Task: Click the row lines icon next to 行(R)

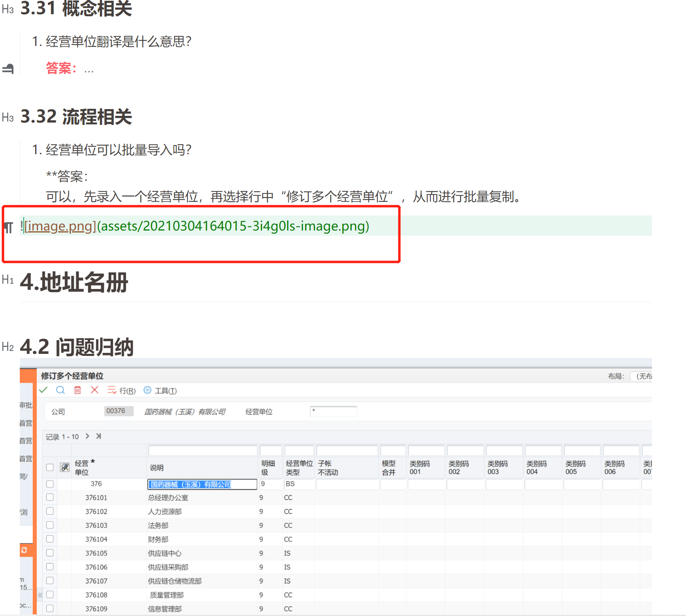Action: 112,390
